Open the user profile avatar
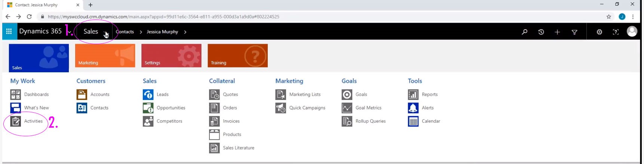Image resolution: width=644 pixels, height=164 pixels. click(632, 31)
